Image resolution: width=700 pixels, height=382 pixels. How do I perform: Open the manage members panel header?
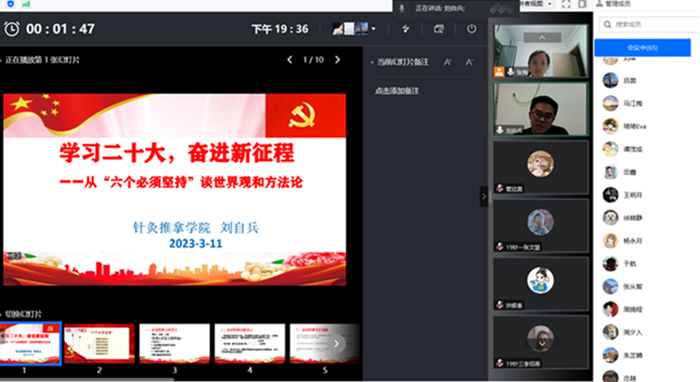pos(613,4)
